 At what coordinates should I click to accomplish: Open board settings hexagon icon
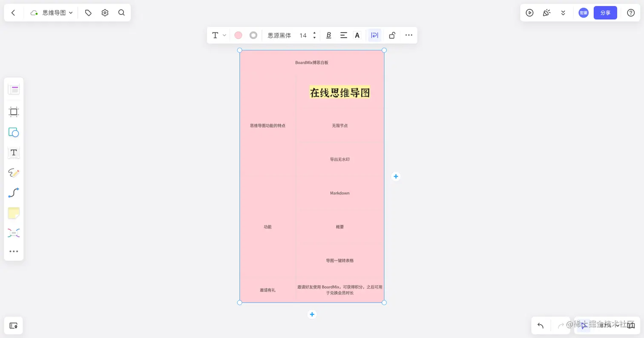[105, 13]
